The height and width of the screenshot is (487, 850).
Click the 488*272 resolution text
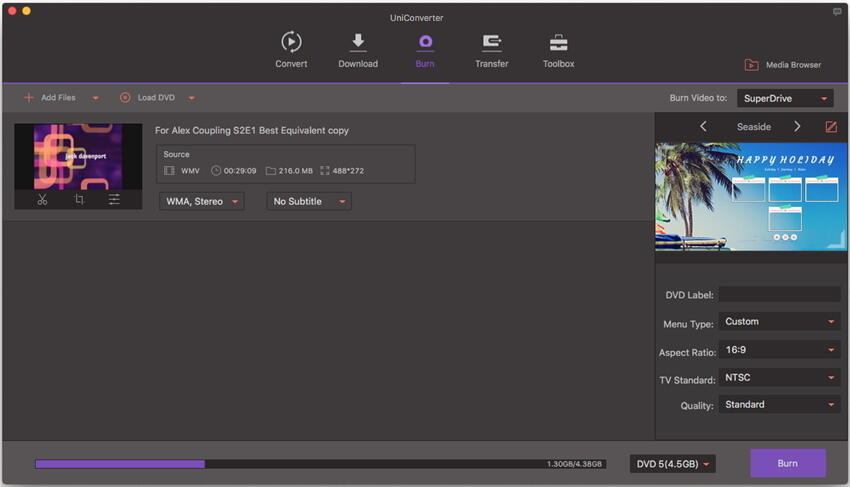(348, 171)
